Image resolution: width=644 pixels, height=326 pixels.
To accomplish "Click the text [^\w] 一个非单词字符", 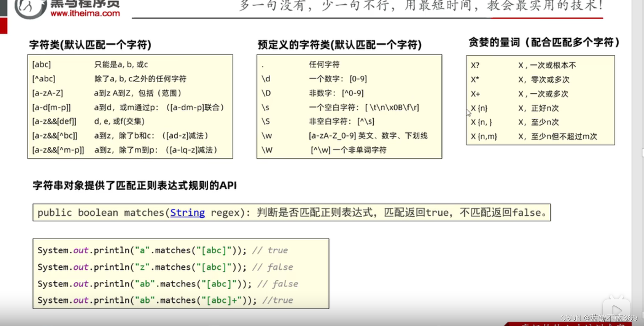I will 349,150.
